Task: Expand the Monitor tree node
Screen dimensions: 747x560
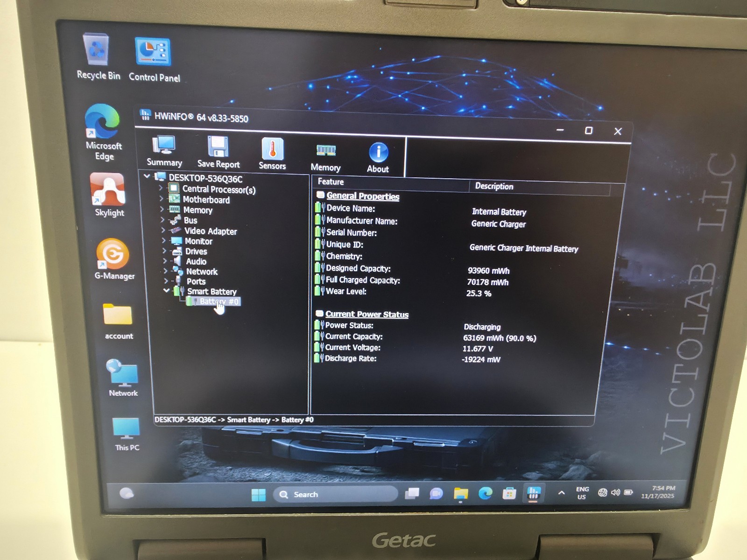Action: tap(163, 240)
